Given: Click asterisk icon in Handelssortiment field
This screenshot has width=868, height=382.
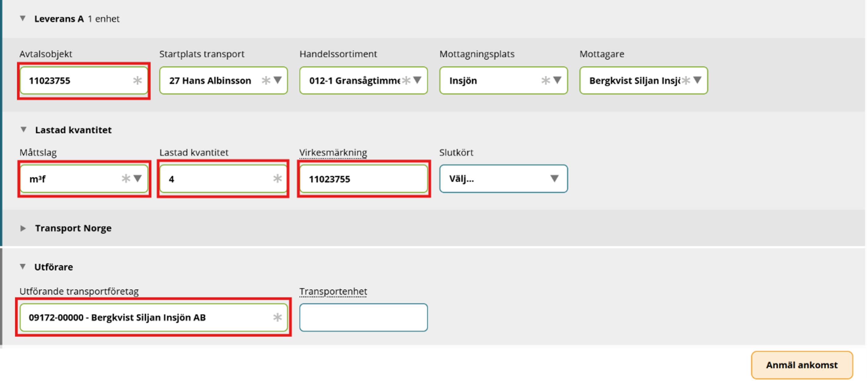Looking at the screenshot, I should (x=406, y=80).
